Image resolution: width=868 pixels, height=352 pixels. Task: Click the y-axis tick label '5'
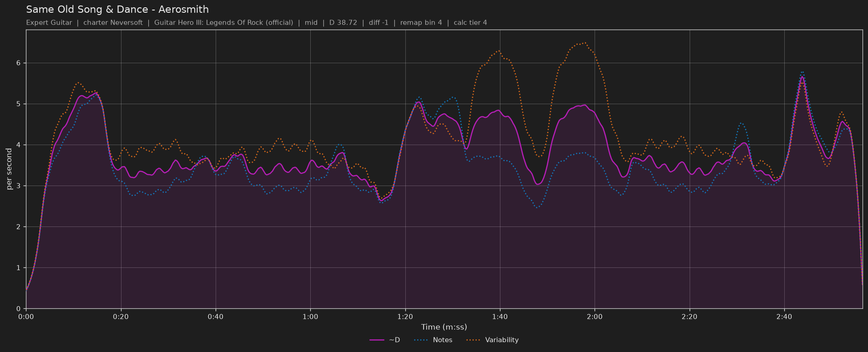[x=20, y=104]
